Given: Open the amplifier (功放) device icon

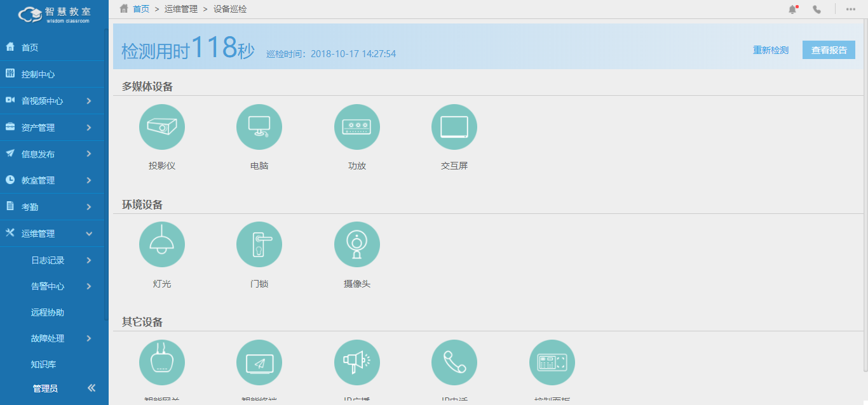Looking at the screenshot, I should click(356, 127).
